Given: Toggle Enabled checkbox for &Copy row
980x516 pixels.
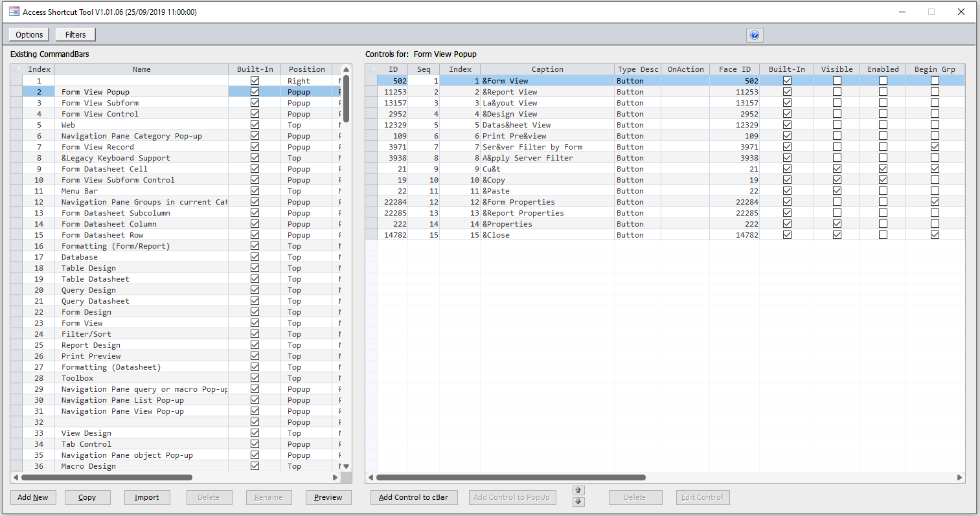Looking at the screenshot, I should pos(883,180).
